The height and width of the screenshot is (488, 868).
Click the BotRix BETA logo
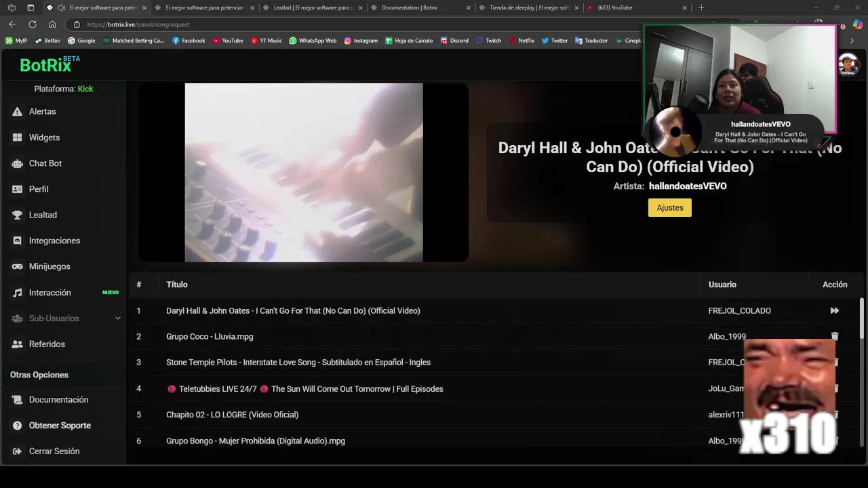[50, 64]
